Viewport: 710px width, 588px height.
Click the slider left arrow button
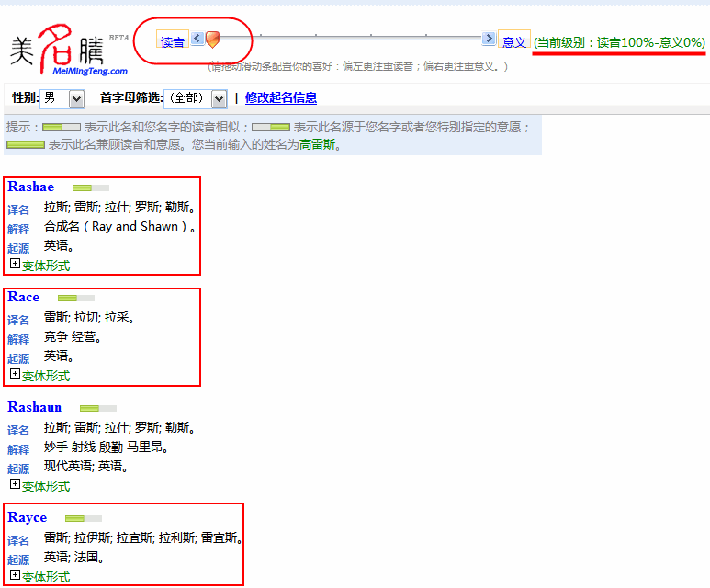[197, 39]
